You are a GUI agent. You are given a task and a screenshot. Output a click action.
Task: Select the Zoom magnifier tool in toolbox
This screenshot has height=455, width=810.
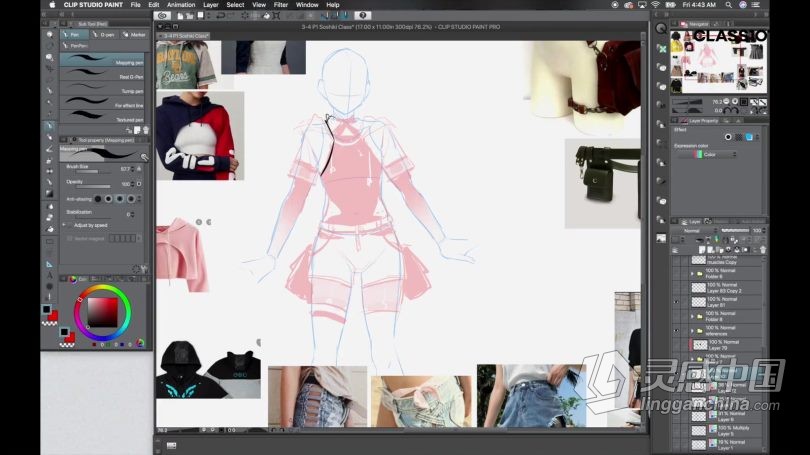pyautogui.click(x=50, y=34)
